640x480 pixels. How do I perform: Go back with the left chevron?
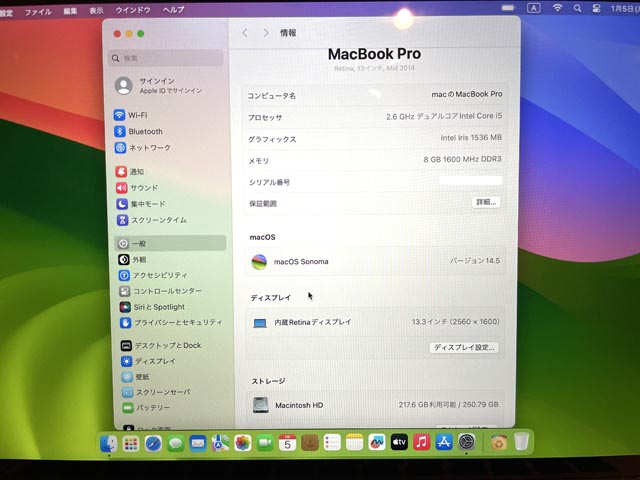[245, 33]
